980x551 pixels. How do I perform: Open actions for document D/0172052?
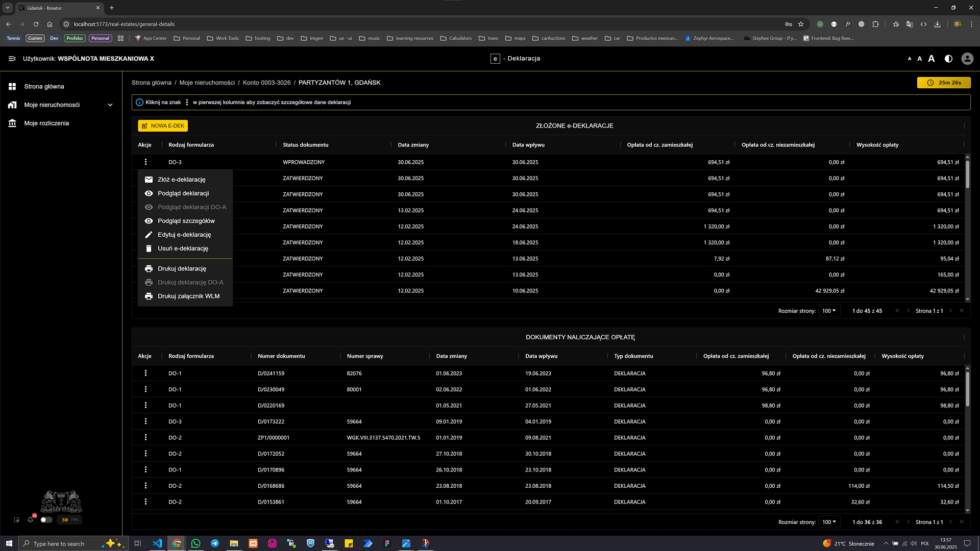pos(145,454)
